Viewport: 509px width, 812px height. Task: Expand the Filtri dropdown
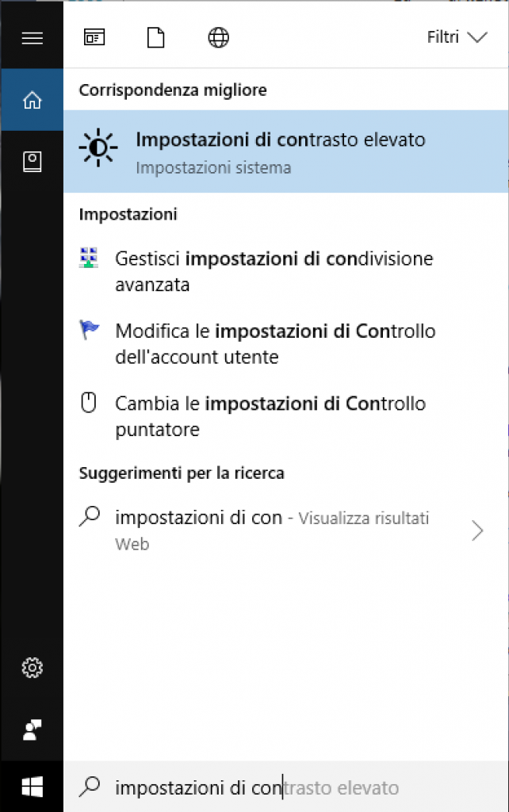point(456,37)
